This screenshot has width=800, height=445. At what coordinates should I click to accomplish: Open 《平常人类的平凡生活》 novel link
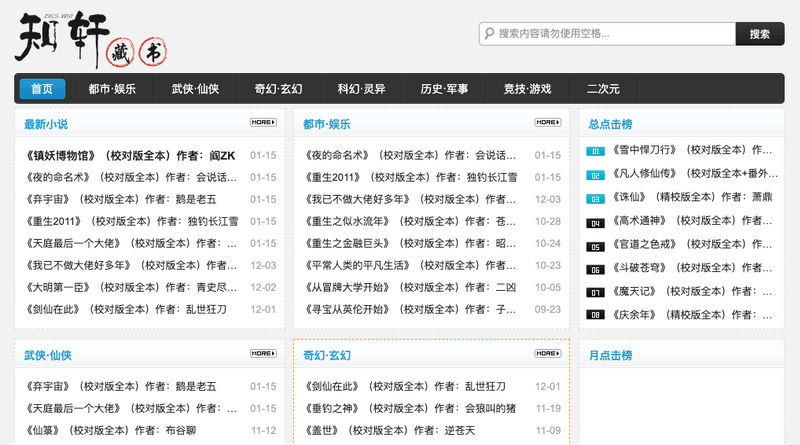click(410, 265)
